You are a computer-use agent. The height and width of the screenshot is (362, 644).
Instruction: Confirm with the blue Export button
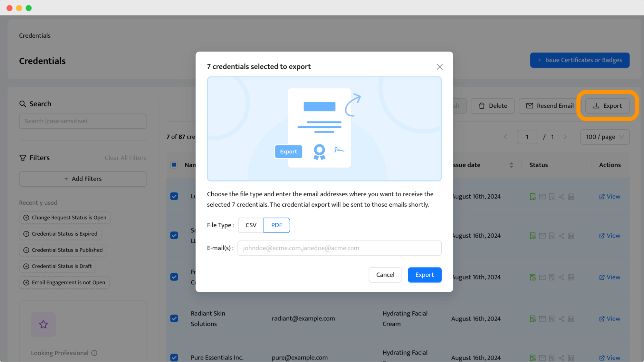click(x=424, y=275)
